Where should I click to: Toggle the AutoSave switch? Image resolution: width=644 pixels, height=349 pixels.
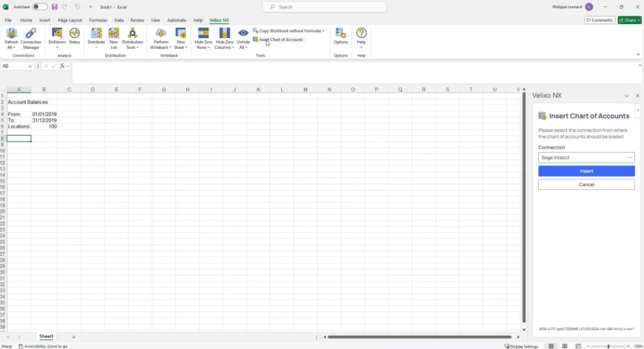coord(40,7)
